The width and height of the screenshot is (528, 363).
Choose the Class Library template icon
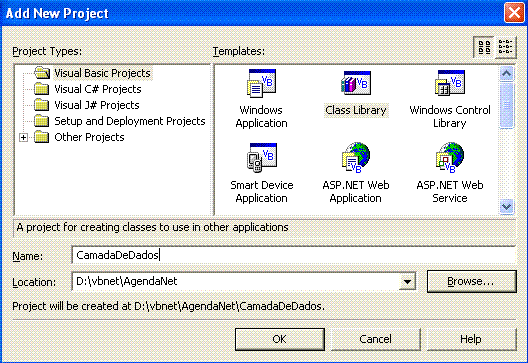tap(356, 83)
